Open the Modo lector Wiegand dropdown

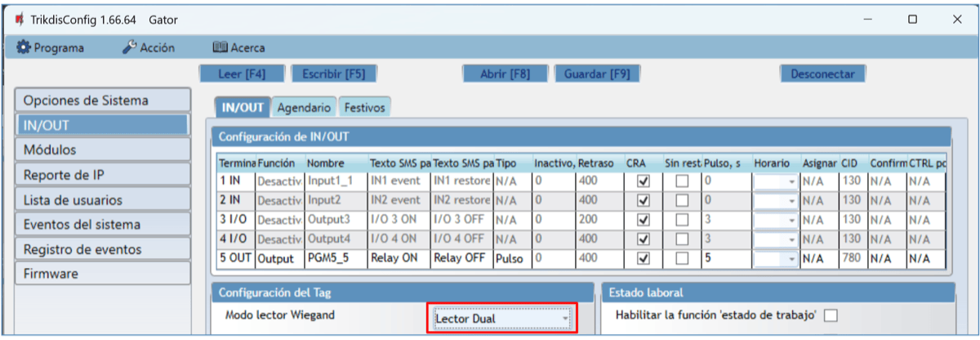pyautogui.click(x=501, y=317)
